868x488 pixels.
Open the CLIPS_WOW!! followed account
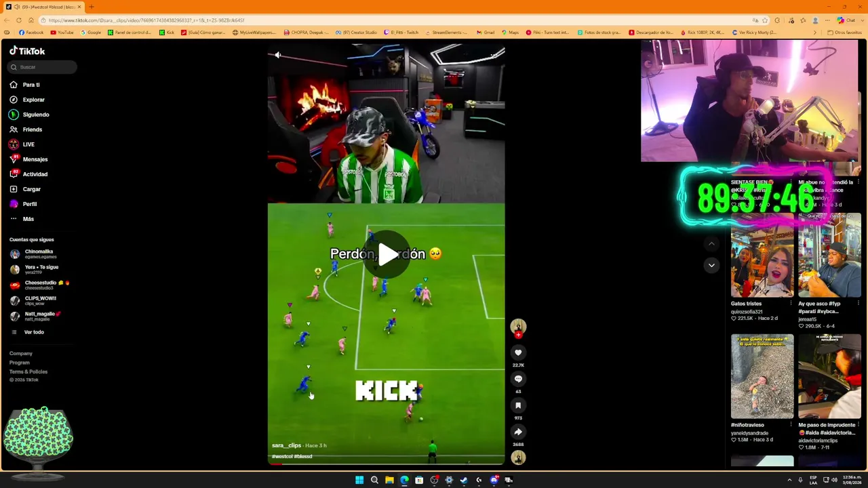pyautogui.click(x=34, y=300)
